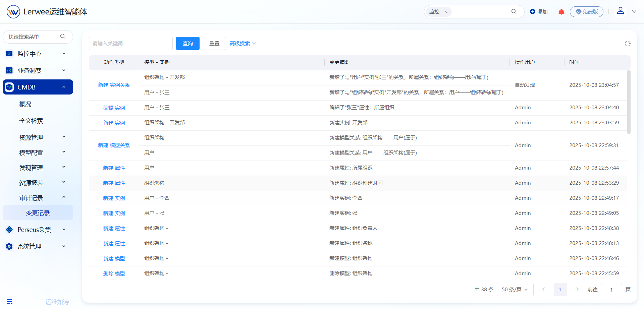Click the Perseus采集 diamond icon
This screenshot has width=644, height=309.
[9, 230]
